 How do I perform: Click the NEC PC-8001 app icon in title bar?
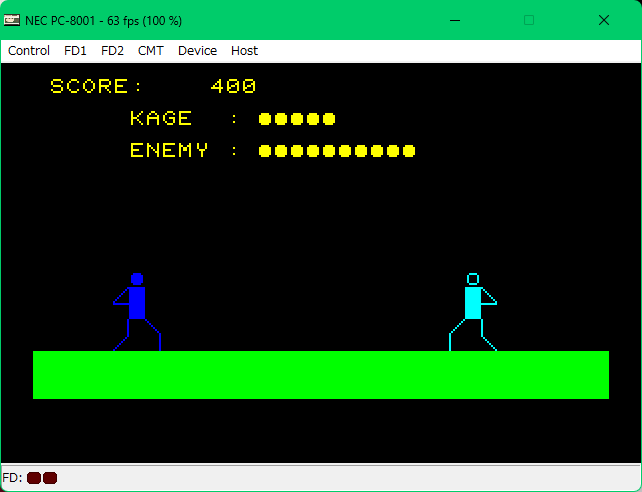pos(11,20)
